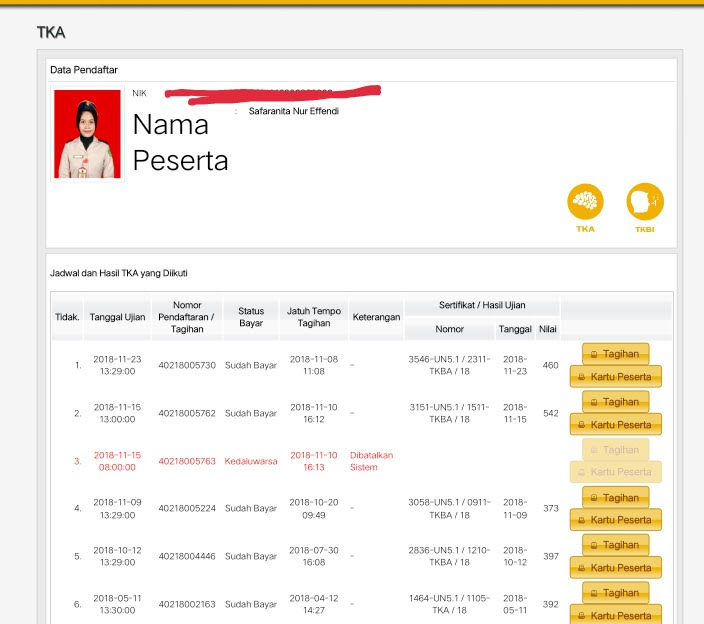Click the Sertifikat / Hasil Ujian header
704x624 pixels.
click(x=482, y=305)
